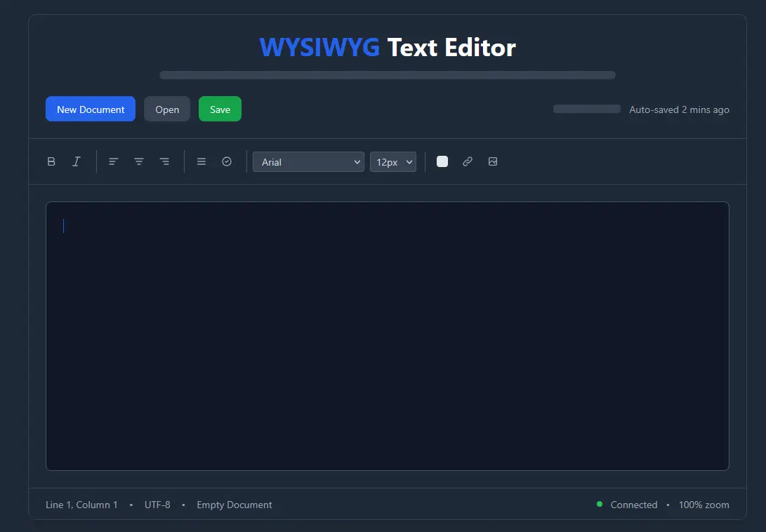Click the list lines icon

click(202, 161)
